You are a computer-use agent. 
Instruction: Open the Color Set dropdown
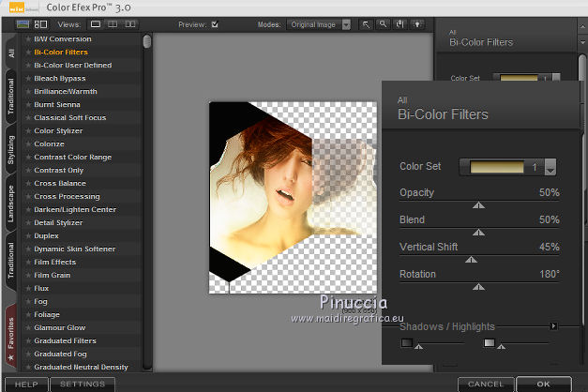coord(550,167)
